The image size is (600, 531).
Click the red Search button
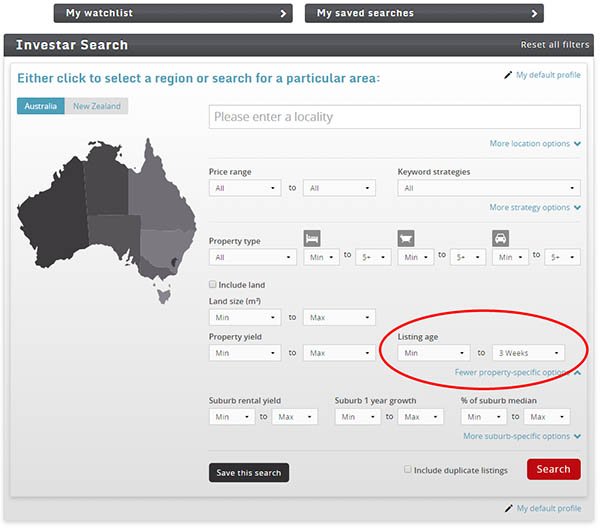point(554,469)
